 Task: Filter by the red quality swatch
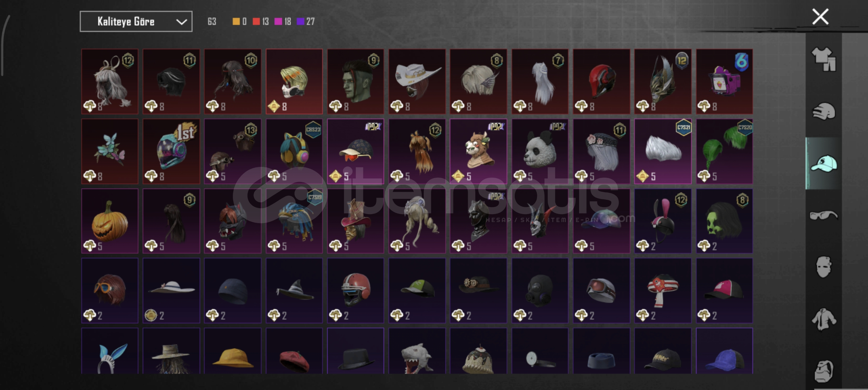click(x=256, y=22)
